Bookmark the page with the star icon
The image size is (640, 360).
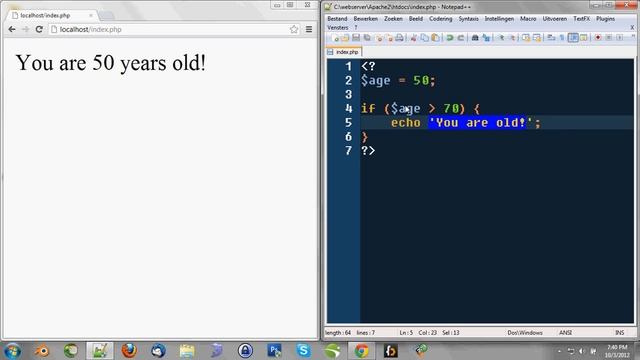294,29
